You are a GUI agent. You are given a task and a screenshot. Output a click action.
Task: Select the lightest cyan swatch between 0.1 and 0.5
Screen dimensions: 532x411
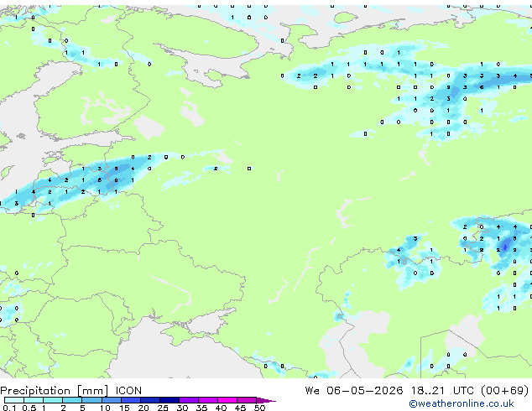click(14, 400)
